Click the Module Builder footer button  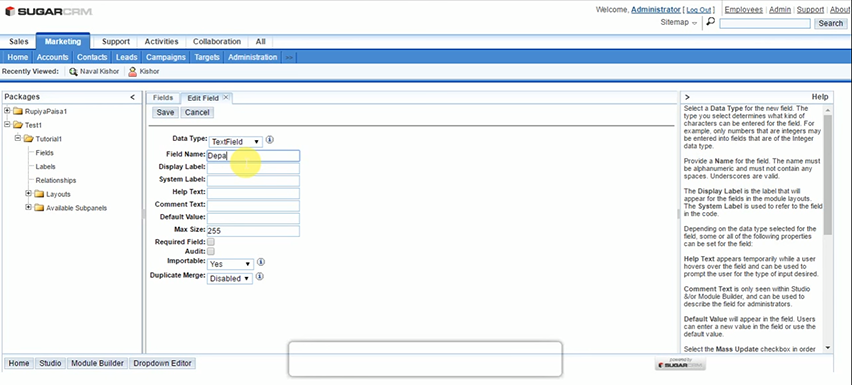[x=98, y=363]
